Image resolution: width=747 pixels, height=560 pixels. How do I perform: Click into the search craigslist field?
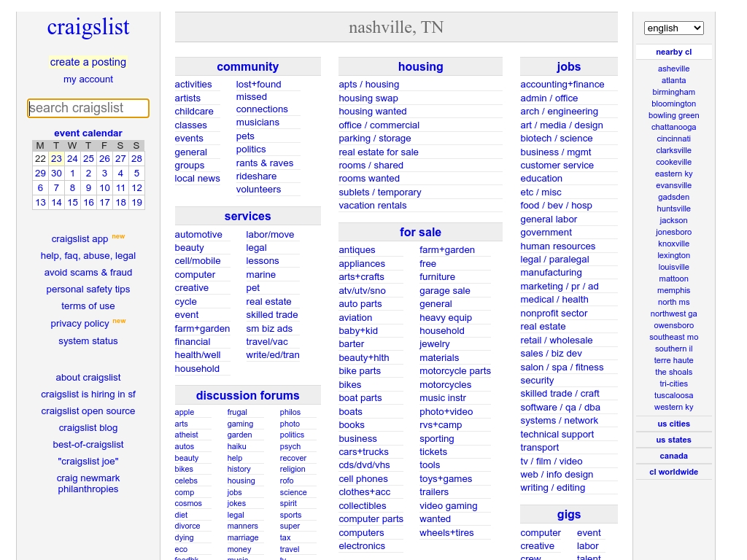click(88, 108)
